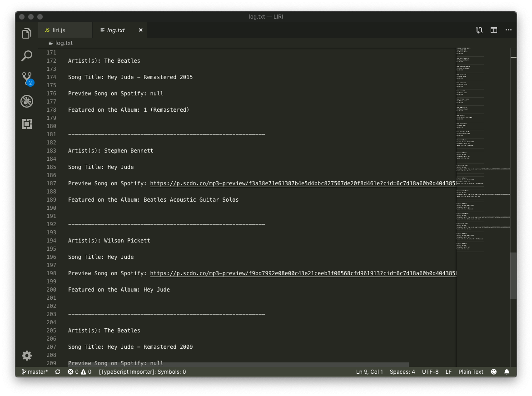Click text 'Song Title: Hey Jude - Remastered 2009'
Screen dimensions: 532x396
click(x=130, y=347)
